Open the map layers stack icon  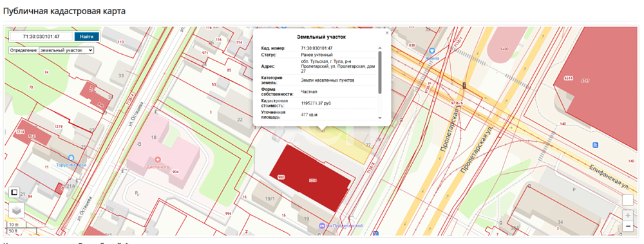point(17,210)
